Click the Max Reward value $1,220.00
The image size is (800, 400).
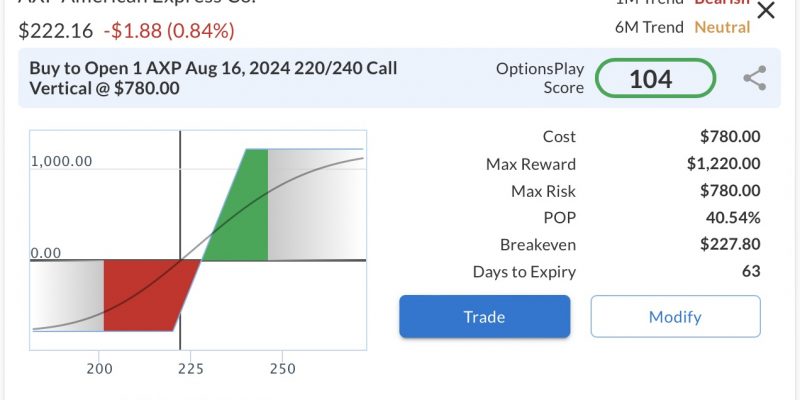723,164
